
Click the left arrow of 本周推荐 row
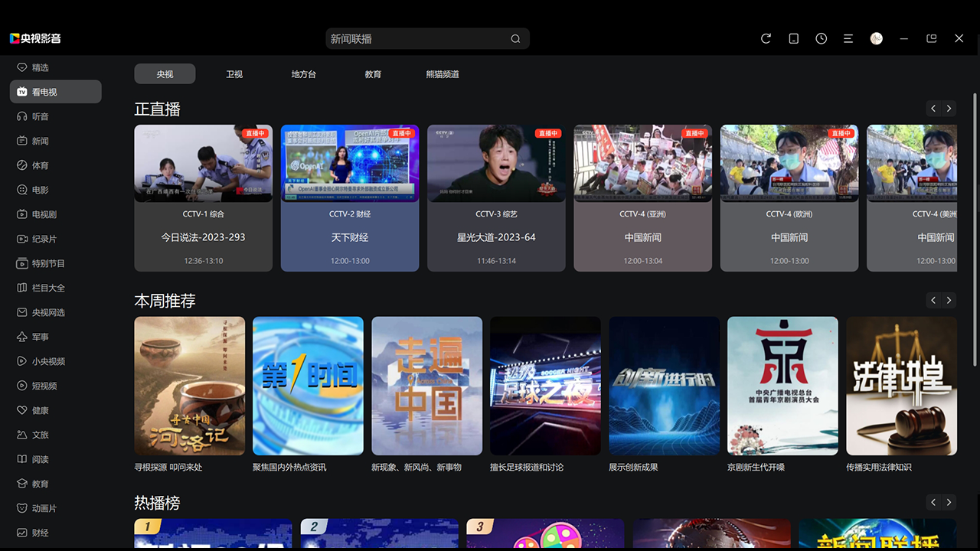tap(933, 300)
